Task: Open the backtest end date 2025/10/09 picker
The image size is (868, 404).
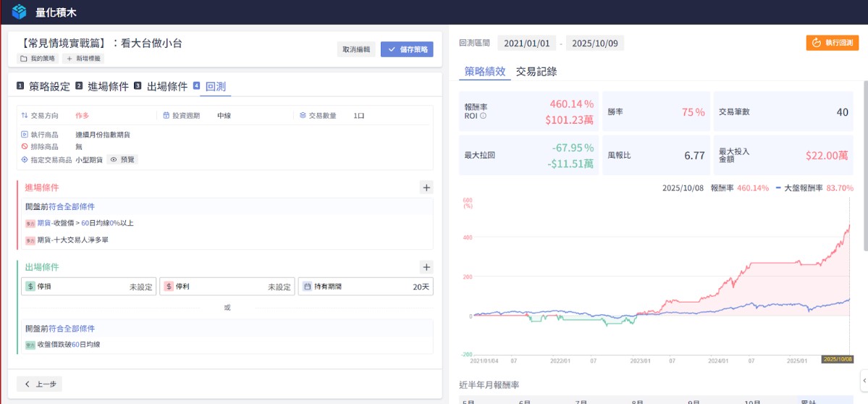Action: click(594, 43)
